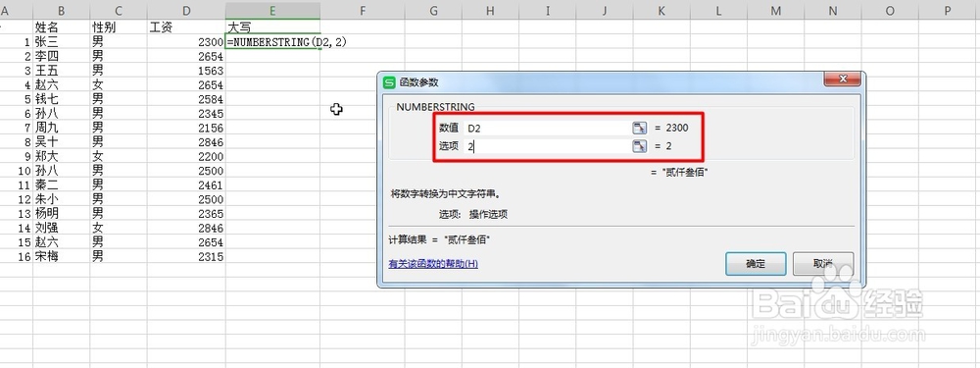
Task: Select salary cell 2345
Action: pyautogui.click(x=187, y=113)
